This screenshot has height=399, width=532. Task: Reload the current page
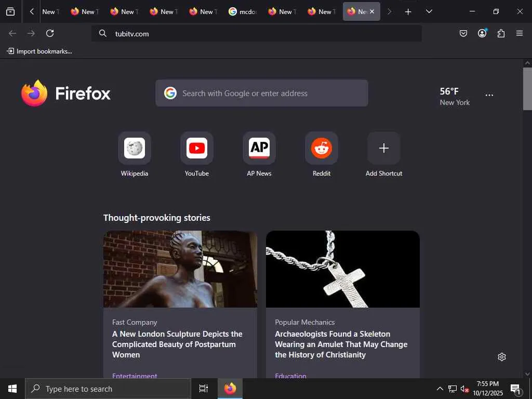point(50,33)
